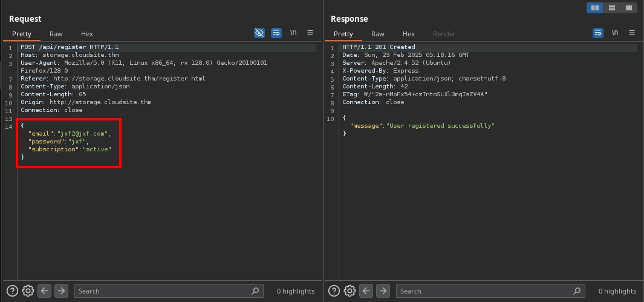Screen dimensions: 644x302
Task: Open the Request panel hamburger options menu
Action: pos(310,33)
